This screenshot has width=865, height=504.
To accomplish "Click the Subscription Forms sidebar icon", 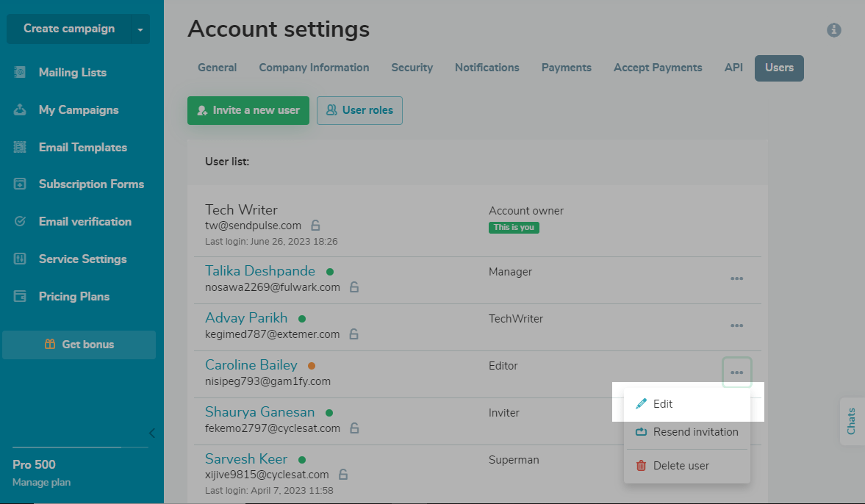I will 21,184.
